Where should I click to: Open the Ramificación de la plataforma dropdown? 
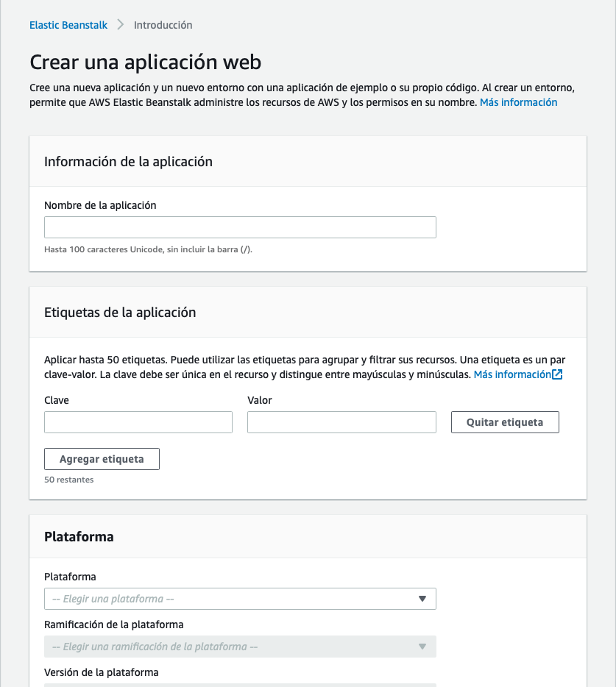click(x=240, y=647)
